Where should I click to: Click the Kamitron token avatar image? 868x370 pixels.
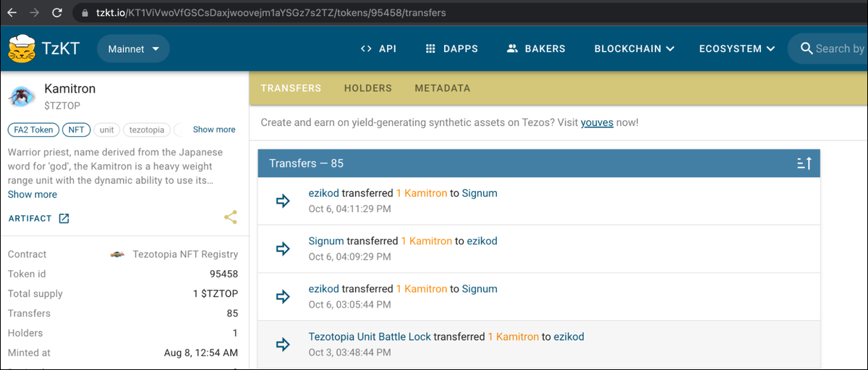pos(22,96)
